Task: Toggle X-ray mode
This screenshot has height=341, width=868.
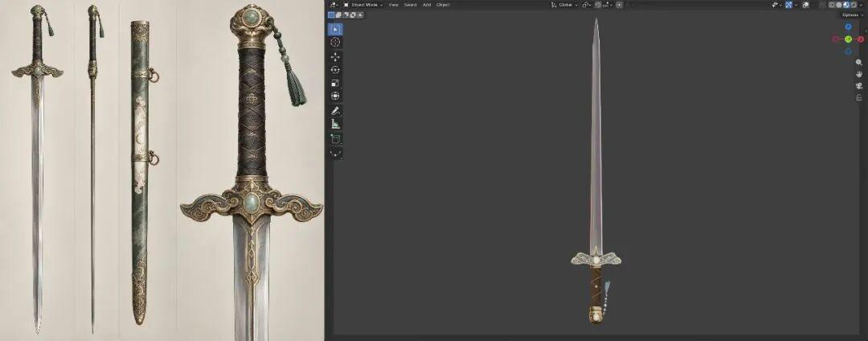Action: point(822,5)
